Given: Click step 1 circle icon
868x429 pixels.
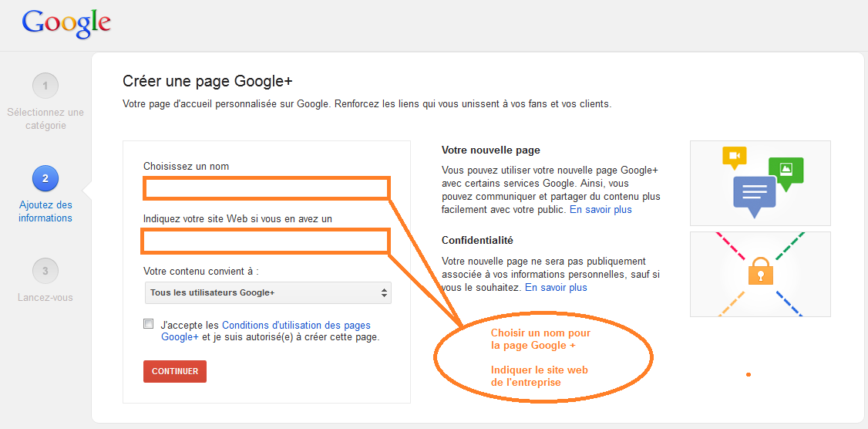Looking at the screenshot, I should point(45,86).
